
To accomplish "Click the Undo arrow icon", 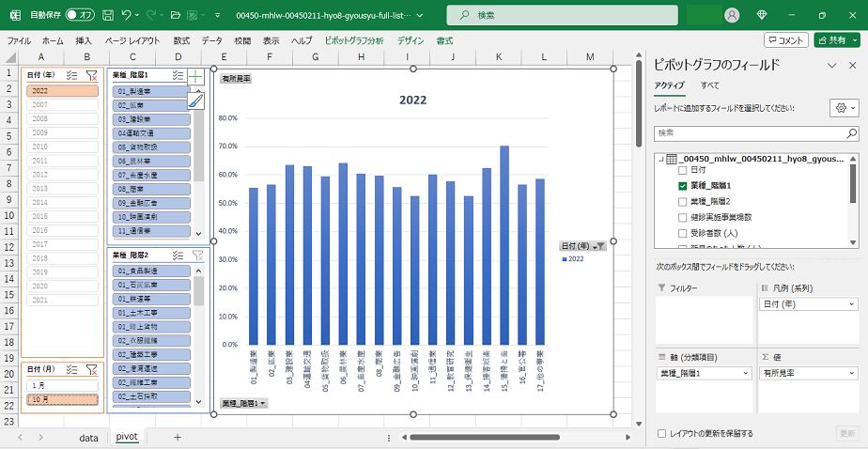I will pos(128,16).
